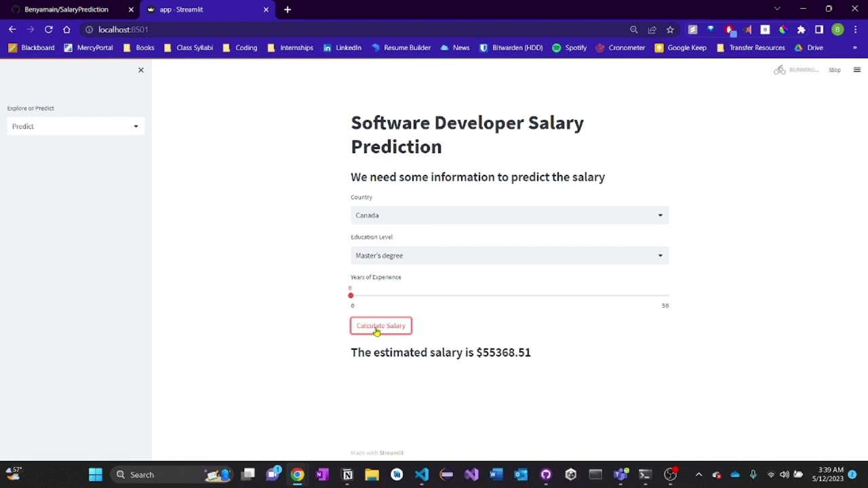The height and width of the screenshot is (488, 868).
Task: Open the Drive bookmark
Action: 809,48
